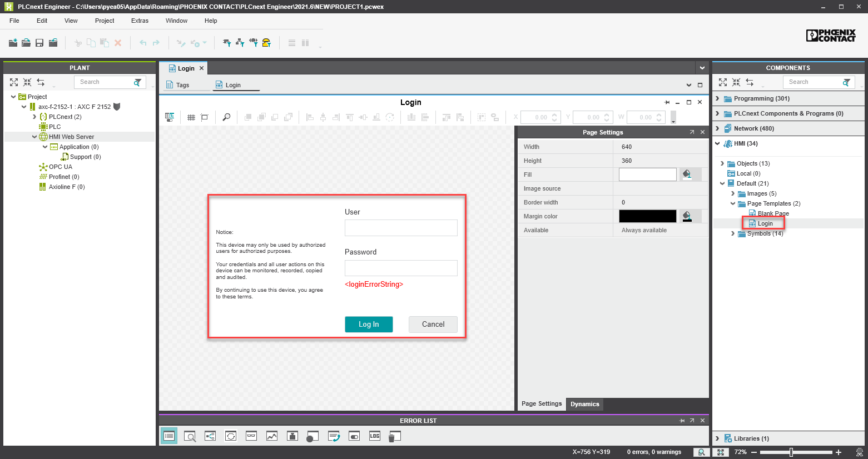868x459 pixels.
Task: Open the cross references icon in the bottom bar
Action: 210,436
